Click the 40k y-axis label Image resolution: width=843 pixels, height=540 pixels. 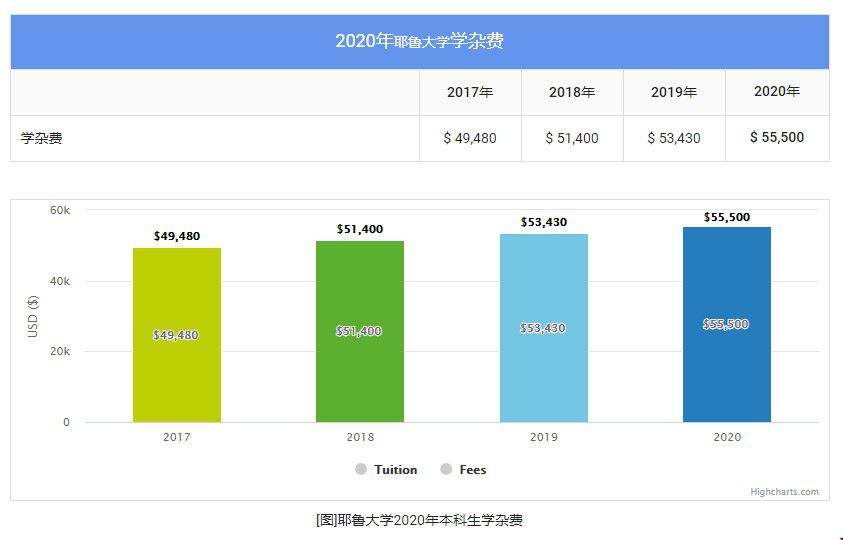point(60,281)
